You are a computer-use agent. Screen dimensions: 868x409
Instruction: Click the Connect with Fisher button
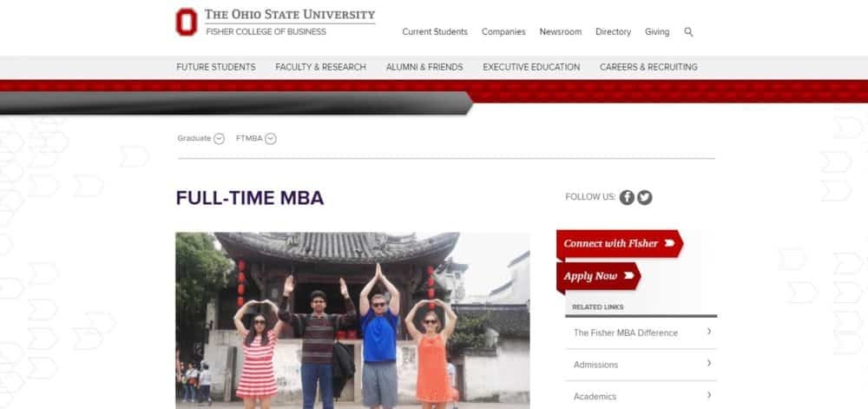point(620,244)
